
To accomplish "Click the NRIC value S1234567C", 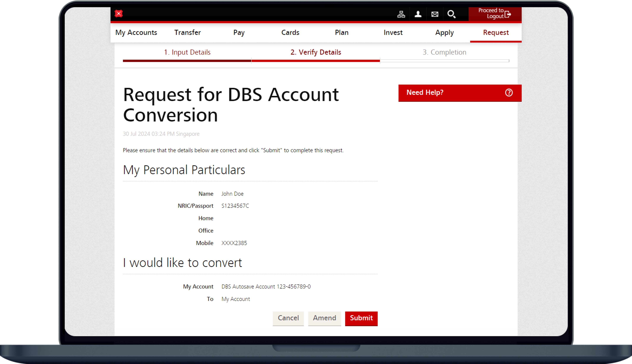I will (235, 206).
